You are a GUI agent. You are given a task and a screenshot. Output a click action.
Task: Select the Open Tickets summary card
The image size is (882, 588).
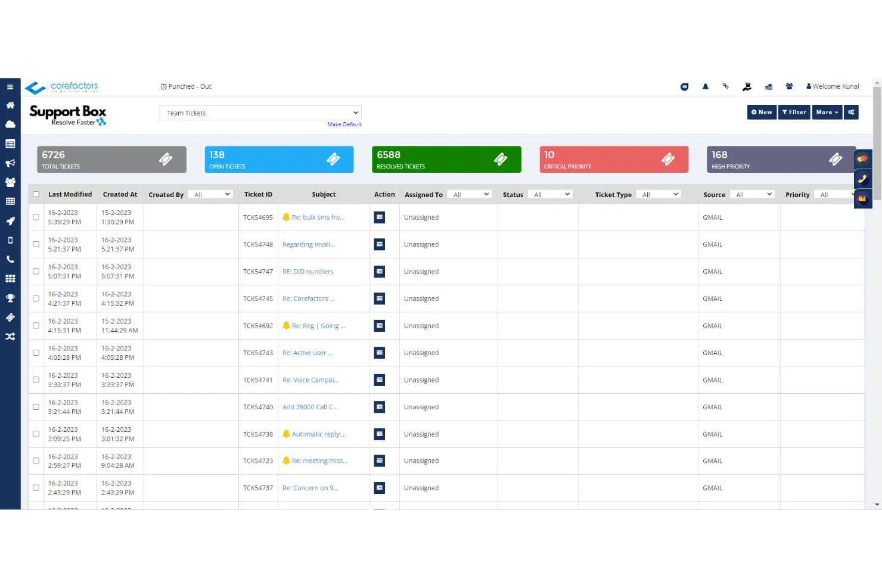(x=279, y=160)
